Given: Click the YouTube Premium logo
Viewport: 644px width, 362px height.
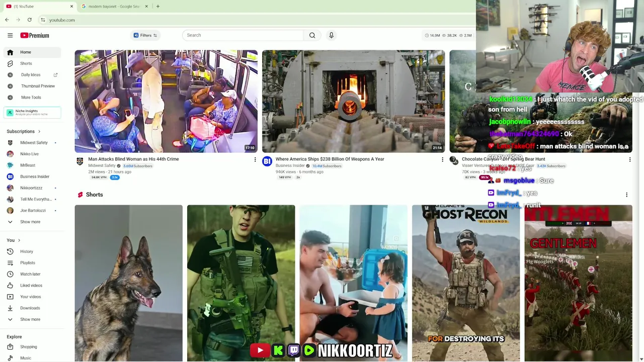Looking at the screenshot, I should pos(35,35).
